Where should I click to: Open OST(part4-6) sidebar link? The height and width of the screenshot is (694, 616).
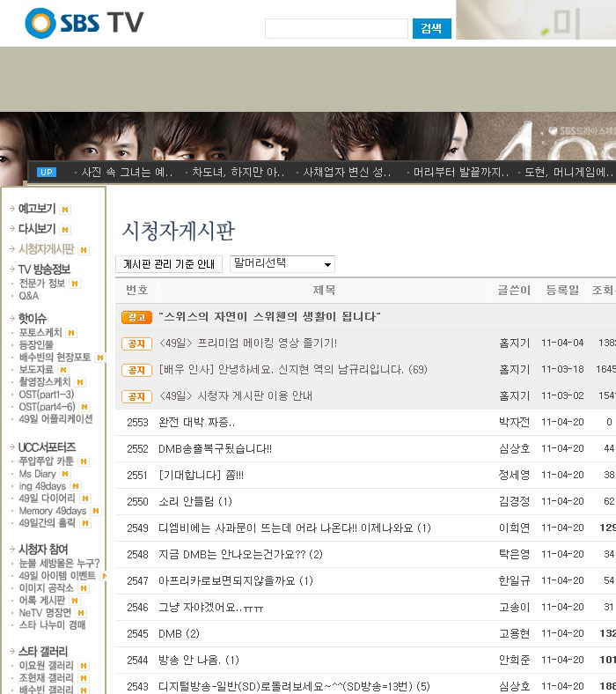tap(47, 407)
